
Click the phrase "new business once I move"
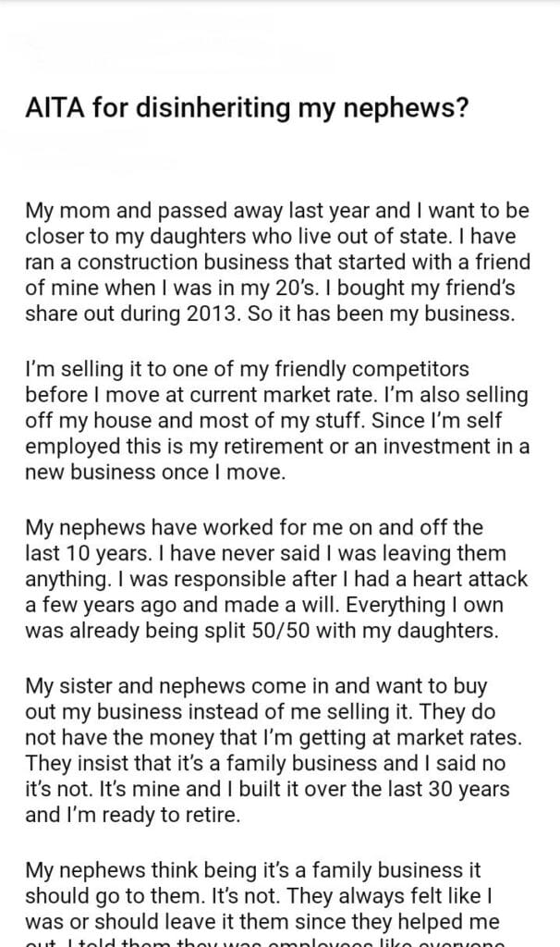click(x=146, y=473)
